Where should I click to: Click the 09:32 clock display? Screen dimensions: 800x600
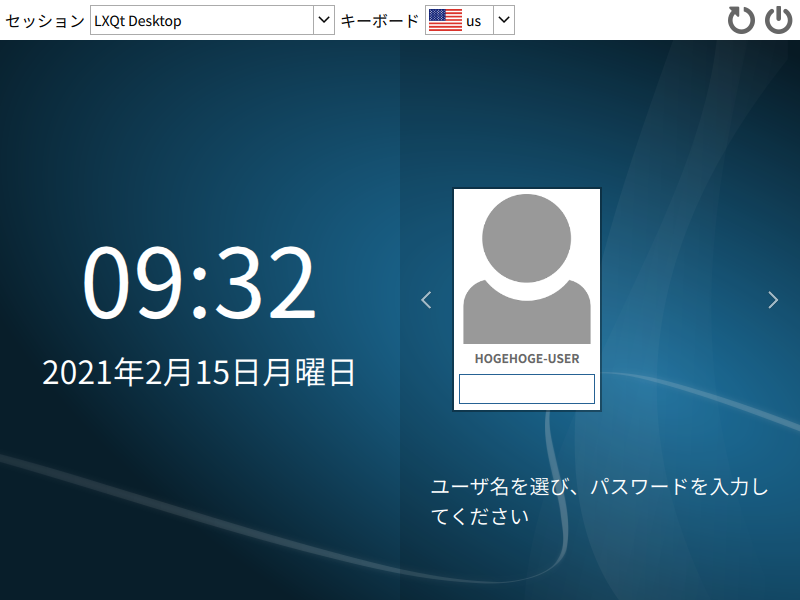coord(199,282)
